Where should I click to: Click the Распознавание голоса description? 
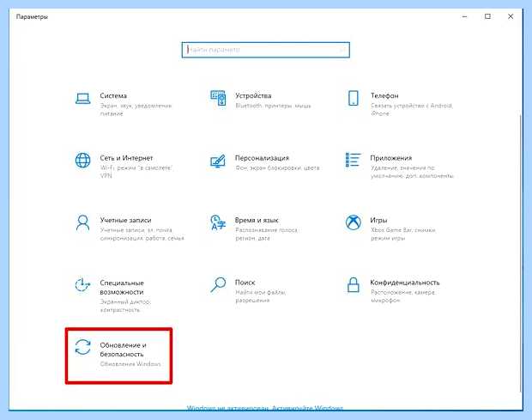pos(266,234)
